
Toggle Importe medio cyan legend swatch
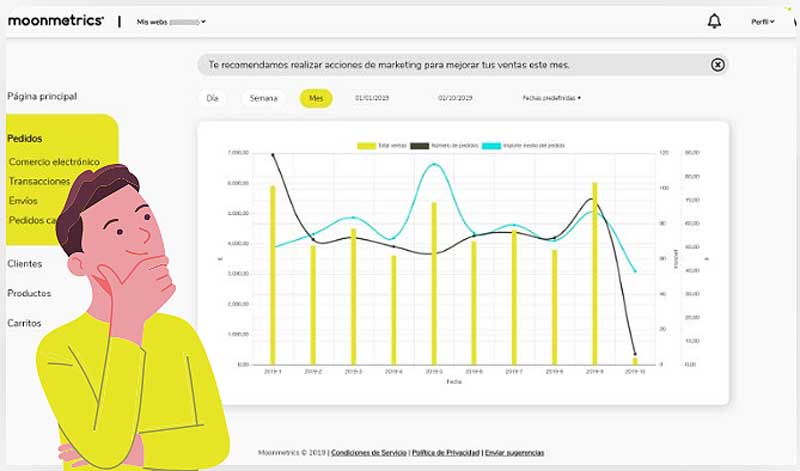[492, 146]
